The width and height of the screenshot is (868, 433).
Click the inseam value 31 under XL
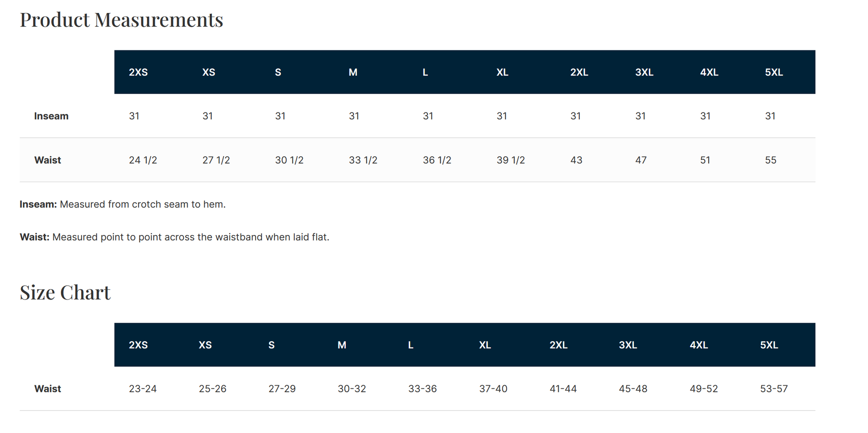tap(502, 116)
